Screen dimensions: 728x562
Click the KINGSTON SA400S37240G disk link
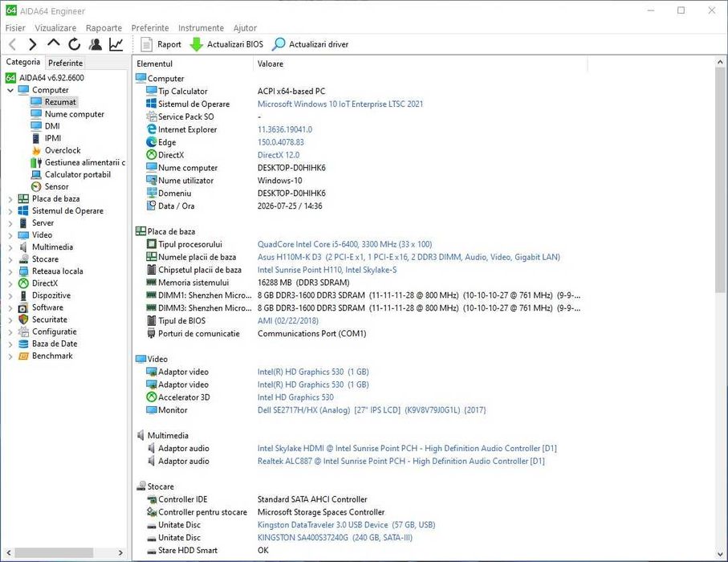[335, 538]
